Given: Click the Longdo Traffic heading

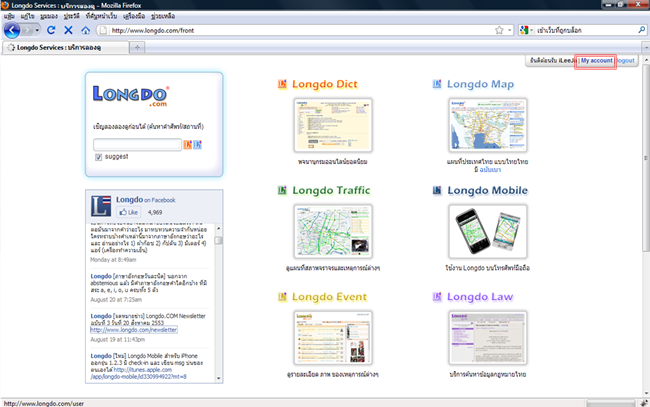Looking at the screenshot, I should point(331,190).
